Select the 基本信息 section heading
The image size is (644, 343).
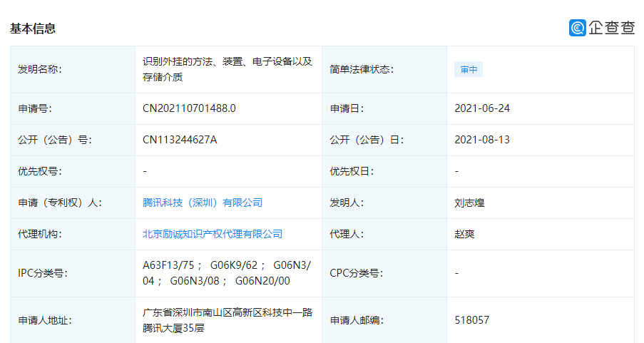(x=33, y=29)
